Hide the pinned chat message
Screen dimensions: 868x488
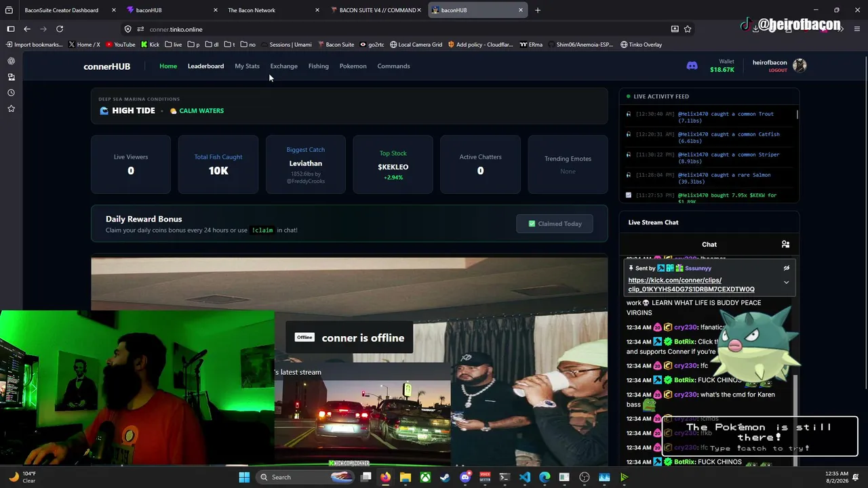[787, 268]
